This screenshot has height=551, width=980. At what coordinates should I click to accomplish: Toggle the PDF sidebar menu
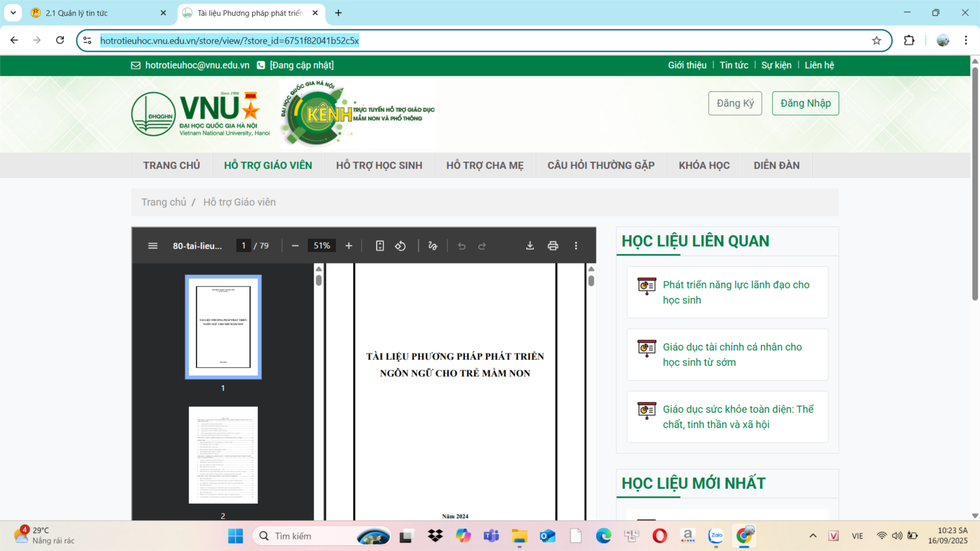click(153, 246)
